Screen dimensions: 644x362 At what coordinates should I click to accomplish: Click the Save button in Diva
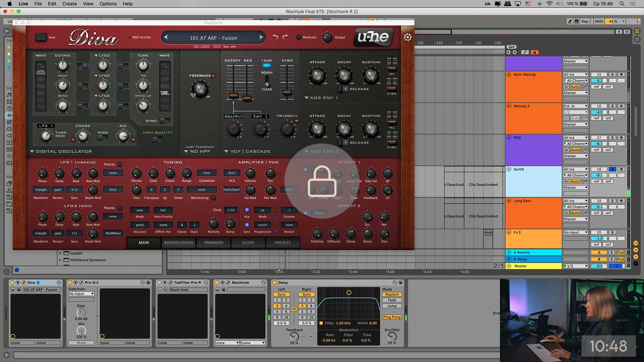click(x=41, y=37)
